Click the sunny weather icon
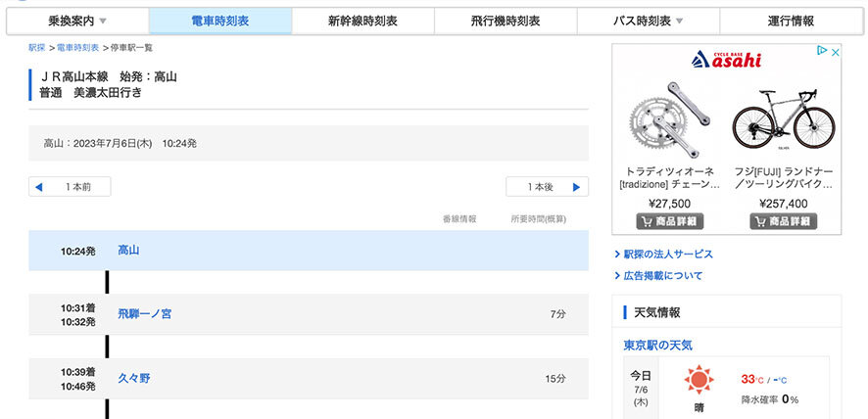 [x=699, y=380]
